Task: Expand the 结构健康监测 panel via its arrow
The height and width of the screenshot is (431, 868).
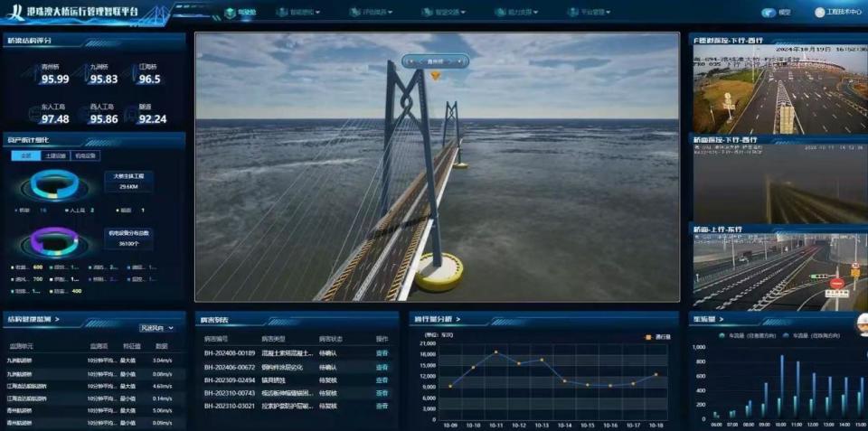Action: pos(57,319)
